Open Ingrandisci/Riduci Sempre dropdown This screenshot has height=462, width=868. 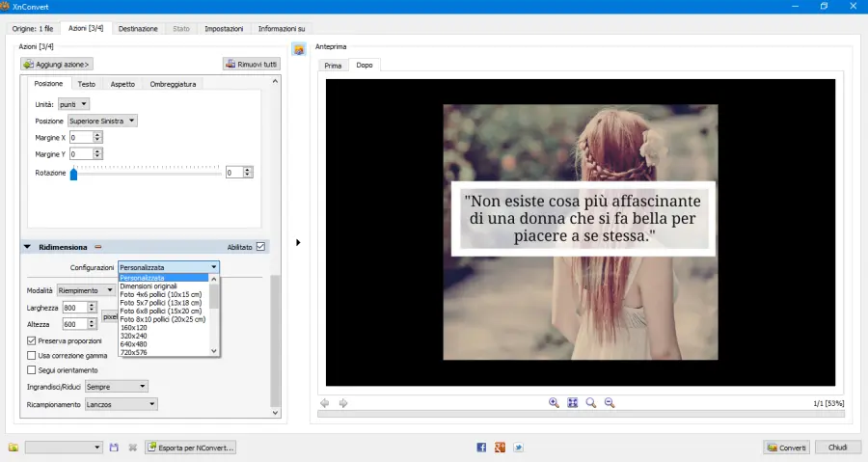117,386
